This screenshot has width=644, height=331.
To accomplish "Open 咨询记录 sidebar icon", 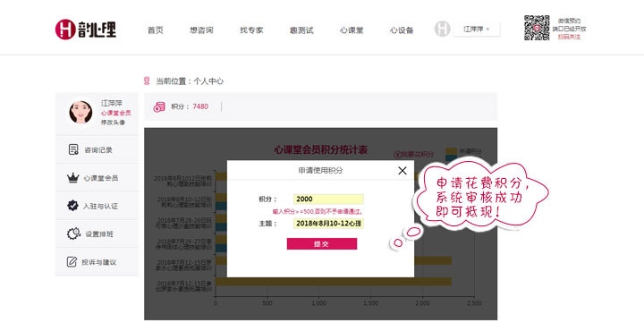I will [73, 149].
